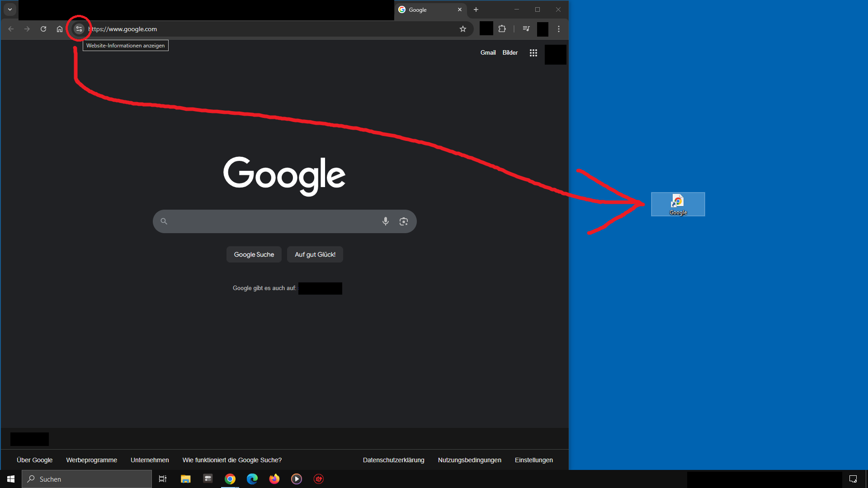Open the Google apps grid
The width and height of the screenshot is (868, 488).
(533, 53)
